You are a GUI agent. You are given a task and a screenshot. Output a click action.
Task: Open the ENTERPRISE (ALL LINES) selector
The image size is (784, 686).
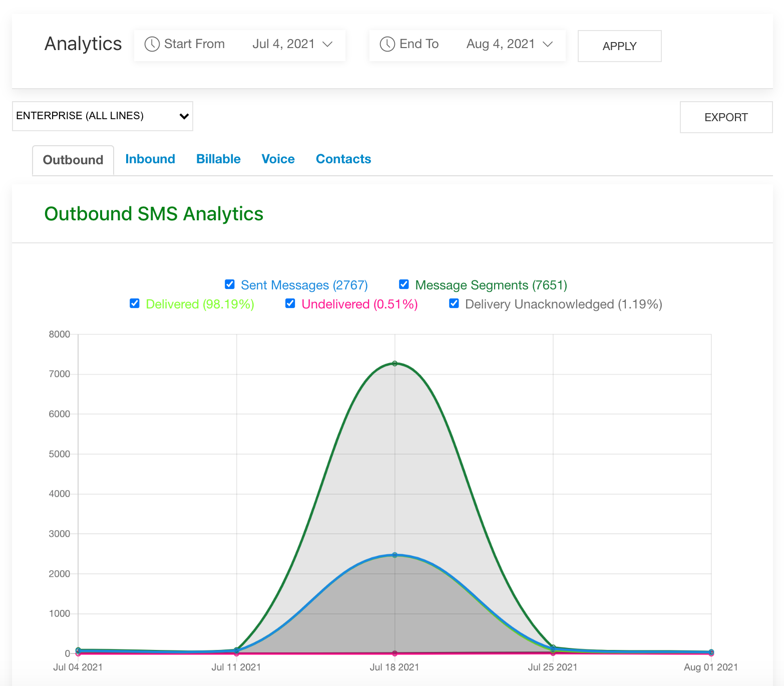pyautogui.click(x=102, y=116)
